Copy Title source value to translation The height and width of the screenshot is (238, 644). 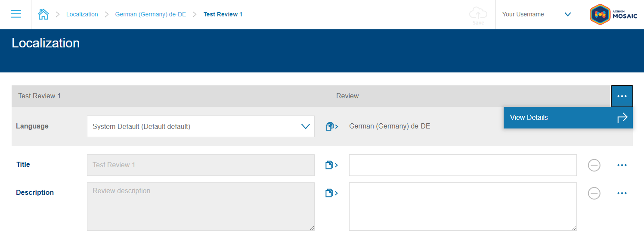(331, 165)
